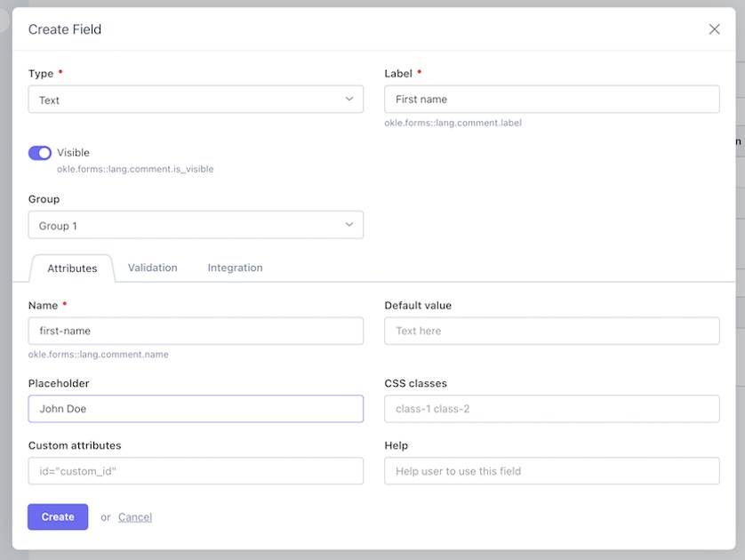Select the Placeholder field with John Doe
This screenshot has height=560, width=745.
click(196, 409)
